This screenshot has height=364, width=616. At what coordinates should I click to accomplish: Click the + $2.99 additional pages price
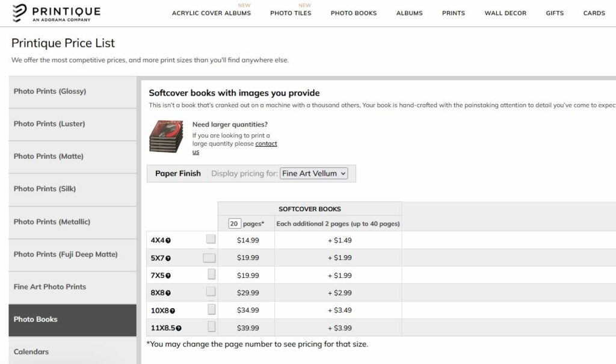click(340, 293)
